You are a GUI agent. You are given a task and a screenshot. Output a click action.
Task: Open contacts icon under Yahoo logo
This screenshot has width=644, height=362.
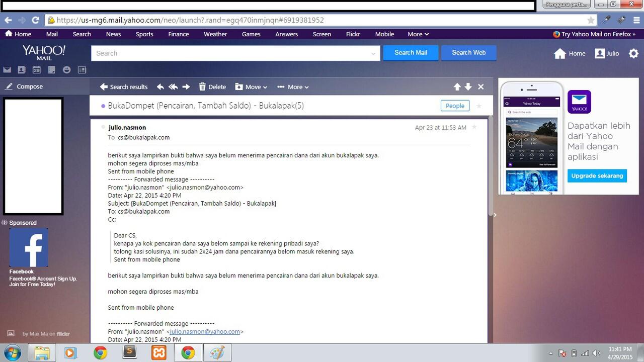coord(22,70)
